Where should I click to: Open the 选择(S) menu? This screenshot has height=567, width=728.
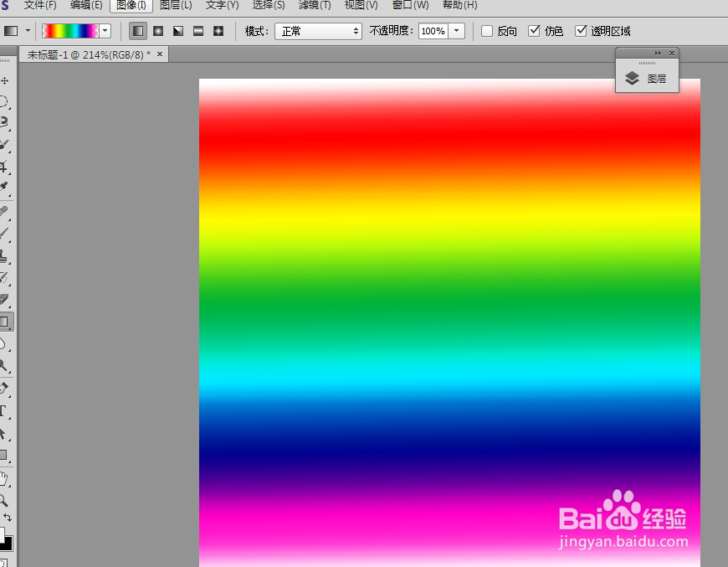[x=269, y=5]
